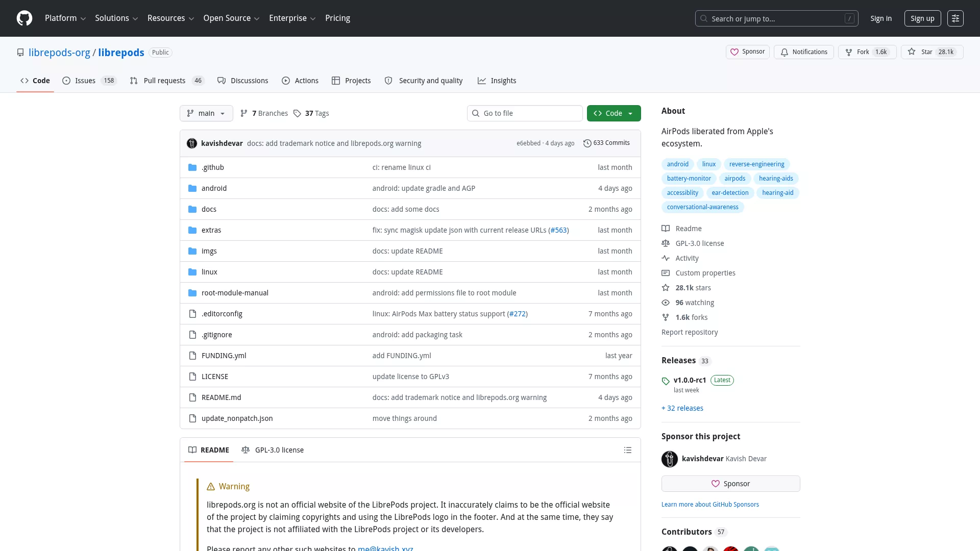
Task: Open the green Code dropdown button
Action: click(x=614, y=113)
